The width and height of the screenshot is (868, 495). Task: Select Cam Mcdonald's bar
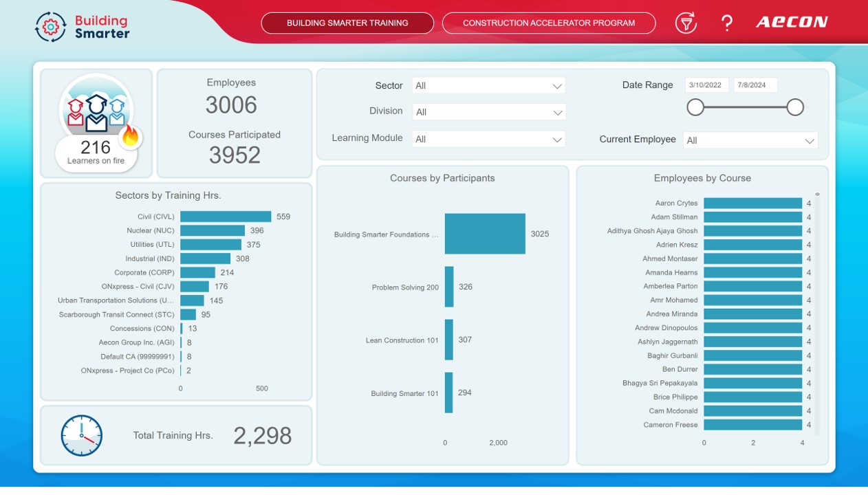[x=752, y=411]
